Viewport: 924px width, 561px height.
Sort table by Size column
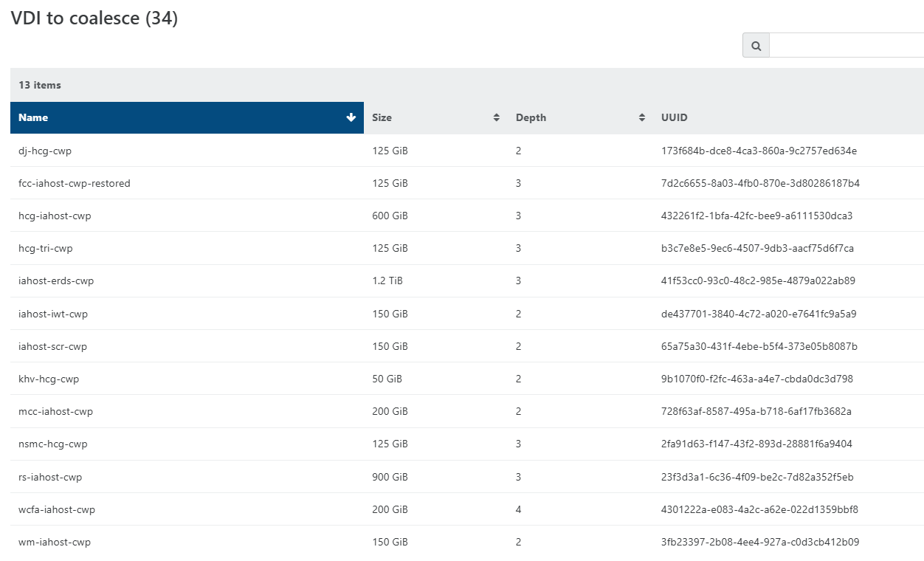[435, 117]
